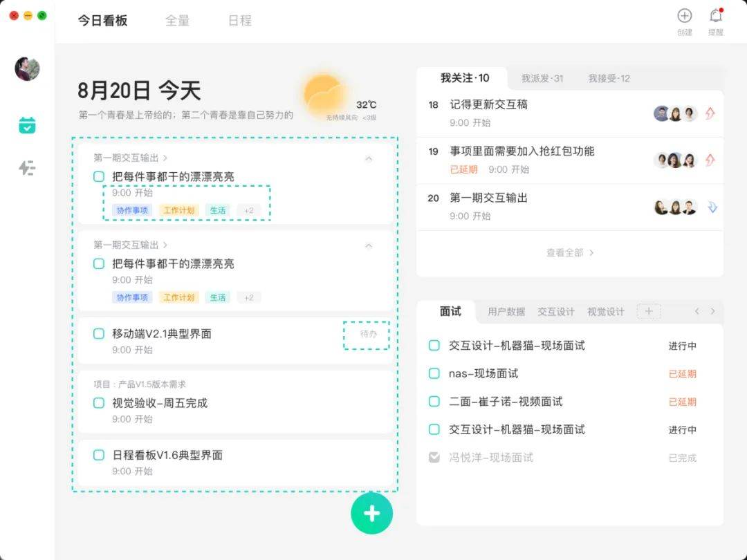Switch to 日程 tab
This screenshot has width=747, height=560.
coord(239,21)
